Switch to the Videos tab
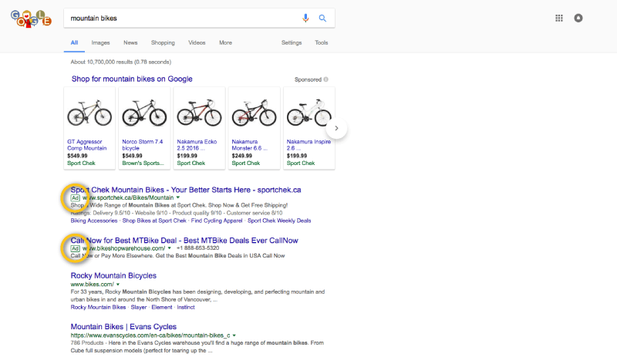 pos(197,42)
